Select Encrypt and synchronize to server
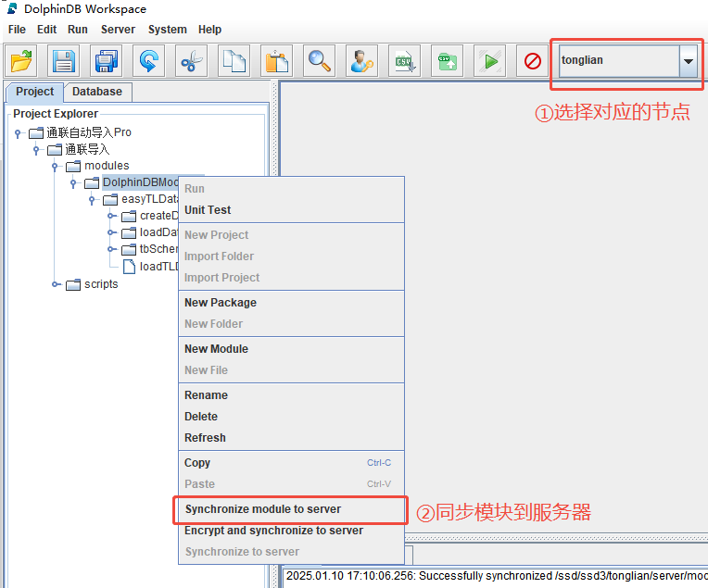708x588 pixels. tap(273, 531)
